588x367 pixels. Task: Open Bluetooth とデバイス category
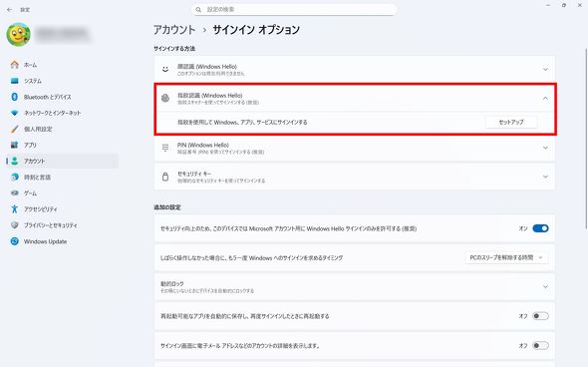point(62,97)
